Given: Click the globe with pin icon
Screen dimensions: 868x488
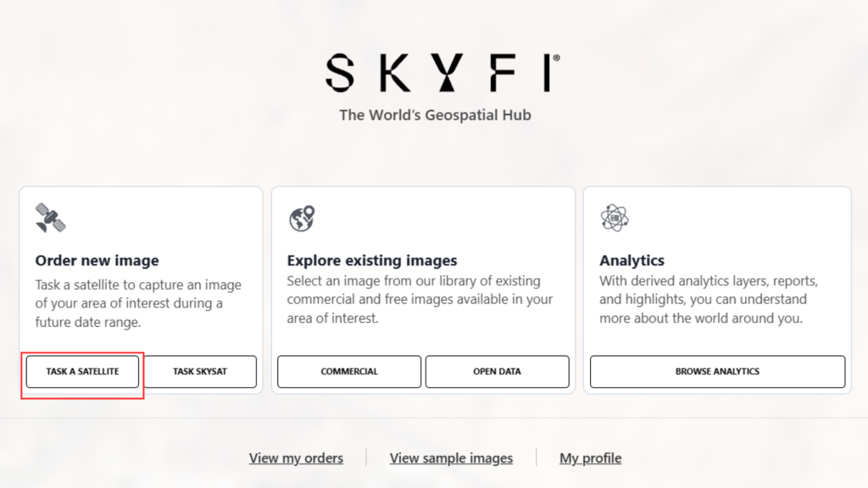Looking at the screenshot, I should pos(303,219).
